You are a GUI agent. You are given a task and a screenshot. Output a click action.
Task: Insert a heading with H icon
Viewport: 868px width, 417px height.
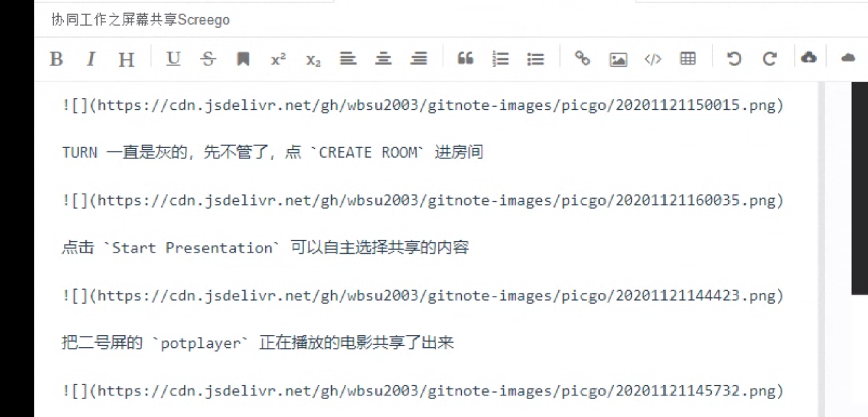click(x=126, y=59)
